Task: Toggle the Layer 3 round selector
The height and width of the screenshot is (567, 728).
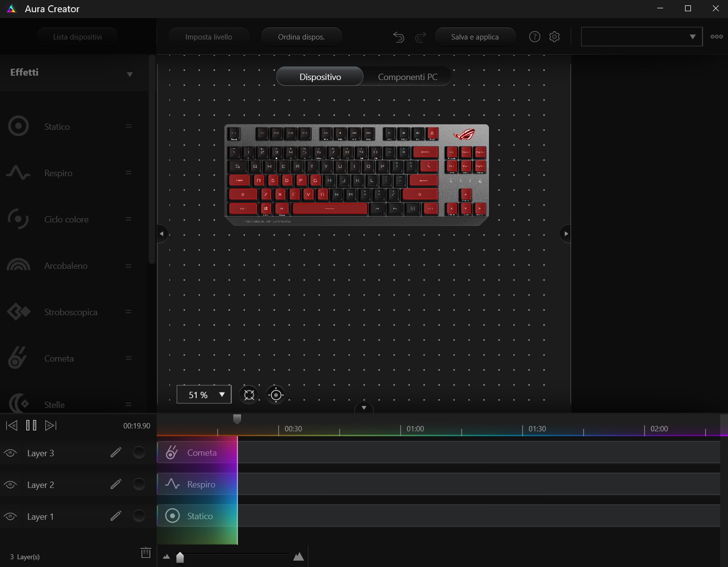Action: (139, 452)
